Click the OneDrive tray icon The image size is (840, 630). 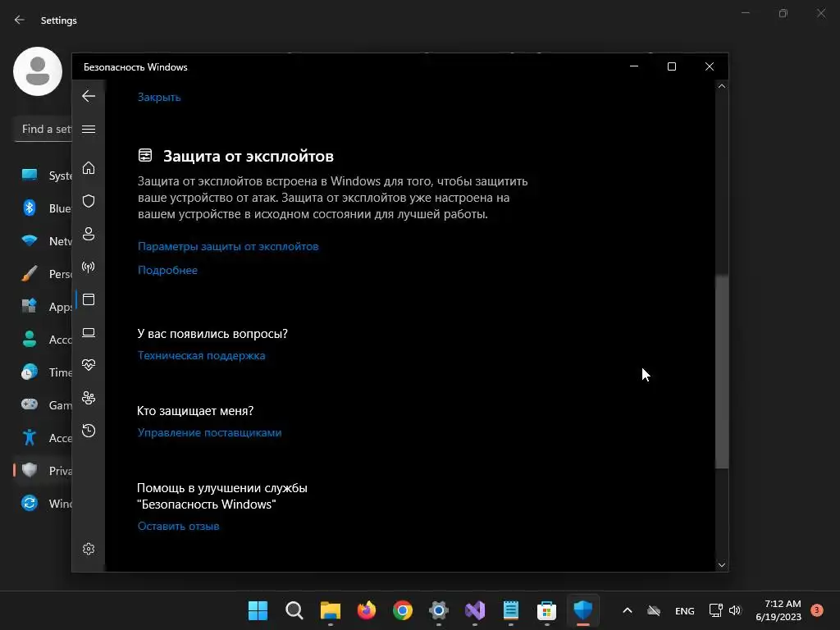click(x=654, y=610)
